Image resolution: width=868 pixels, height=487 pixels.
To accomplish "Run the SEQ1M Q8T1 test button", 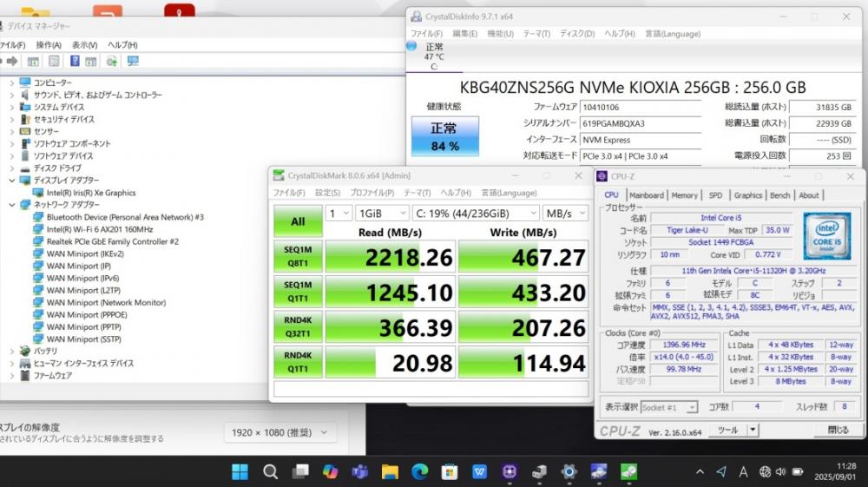I will click(x=298, y=256).
